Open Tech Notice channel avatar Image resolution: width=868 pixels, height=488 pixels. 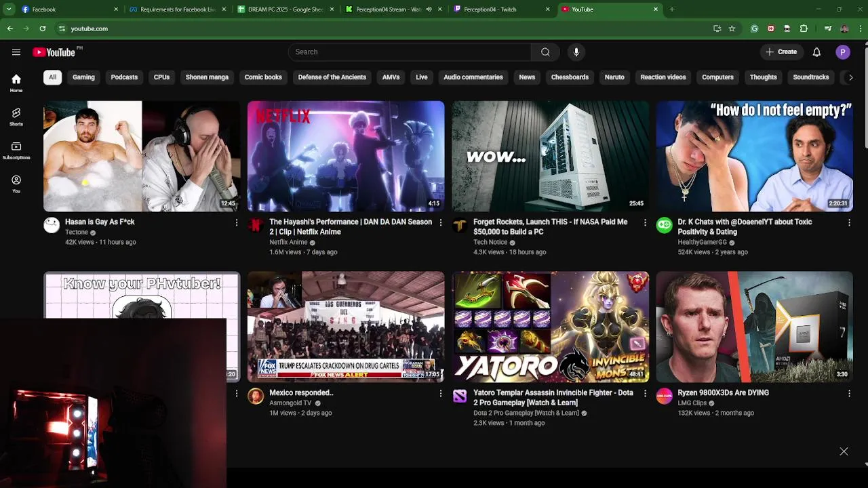460,226
